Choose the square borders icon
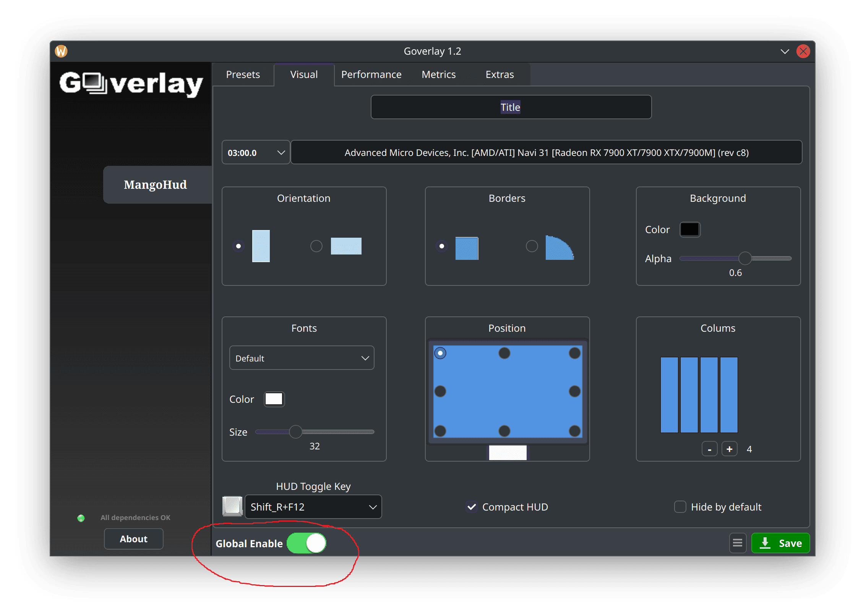The image size is (866, 616). coord(467,248)
